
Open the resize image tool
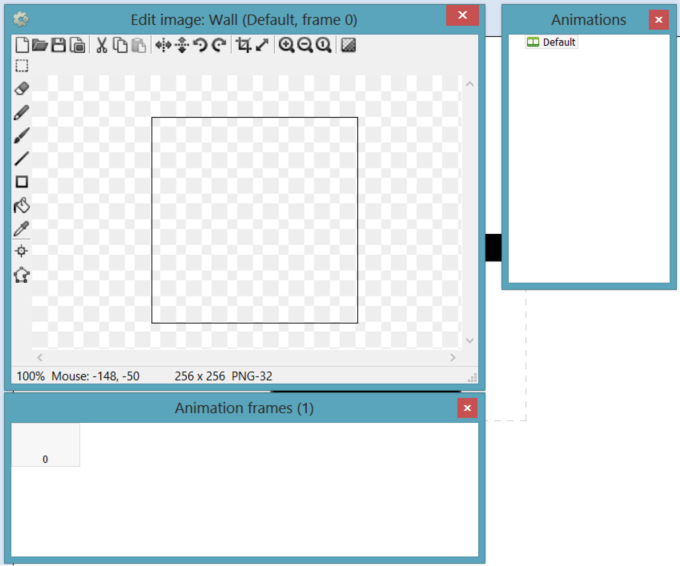262,45
